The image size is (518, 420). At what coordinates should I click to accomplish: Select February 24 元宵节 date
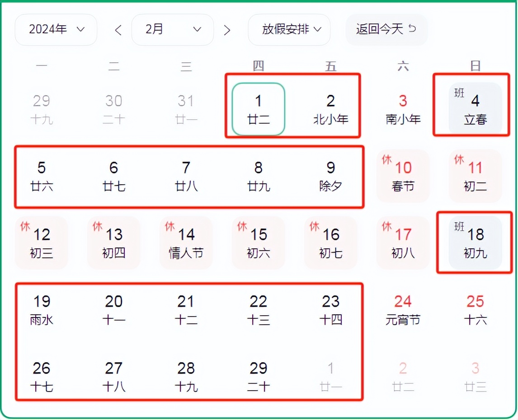[403, 310]
